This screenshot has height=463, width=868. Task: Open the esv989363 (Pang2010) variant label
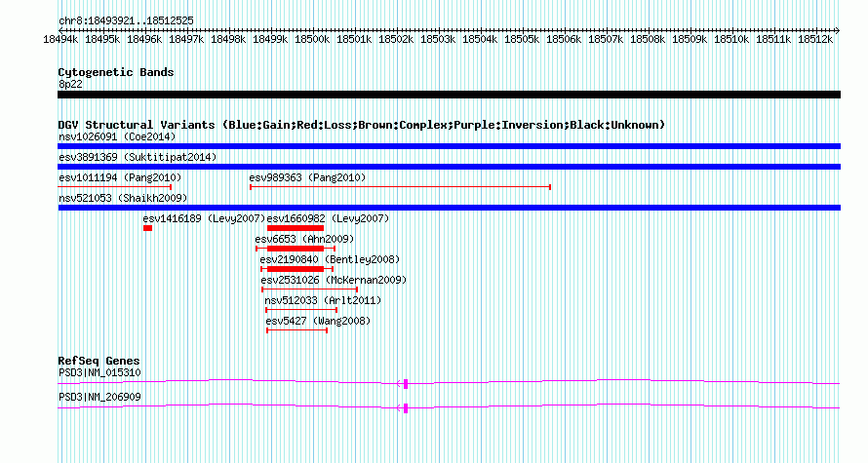[x=307, y=177]
